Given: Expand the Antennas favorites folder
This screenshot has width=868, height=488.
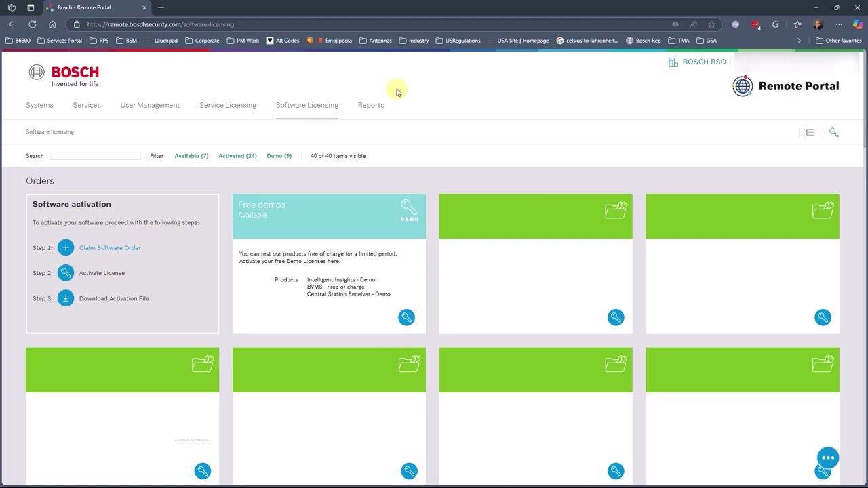Looking at the screenshot, I should tap(376, 41).
